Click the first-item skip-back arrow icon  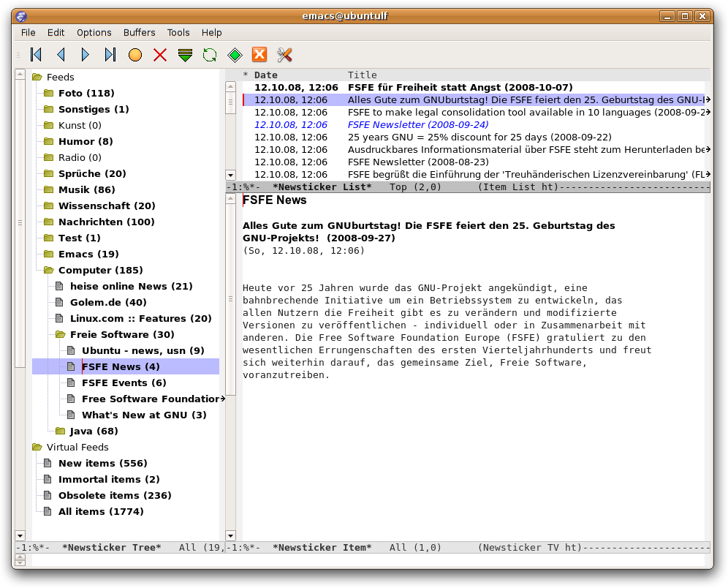[36, 55]
